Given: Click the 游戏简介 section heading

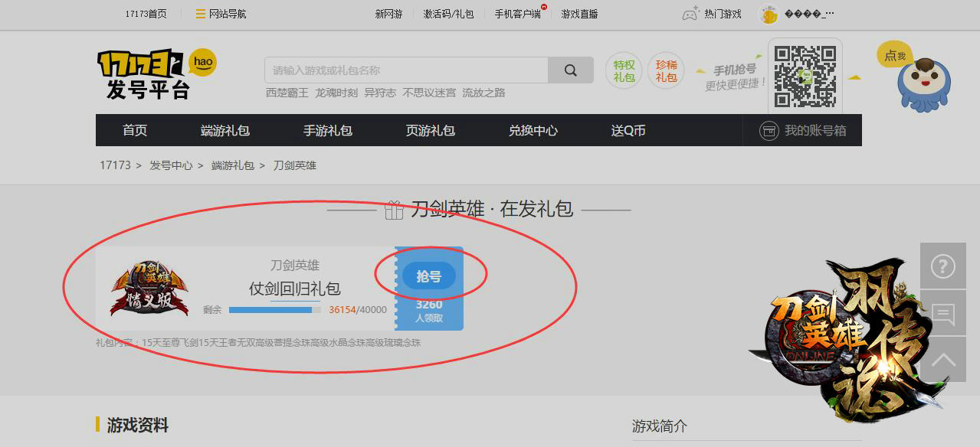Looking at the screenshot, I should coord(660,426).
